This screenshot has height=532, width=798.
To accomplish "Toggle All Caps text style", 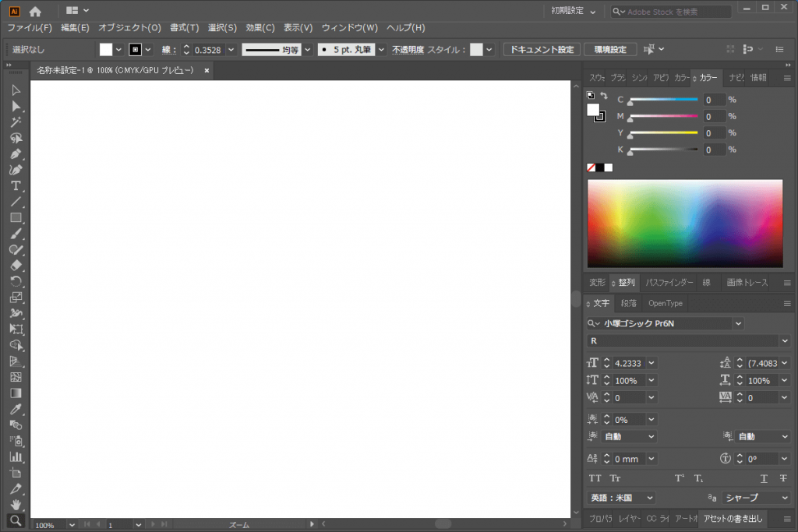I will tap(595, 478).
